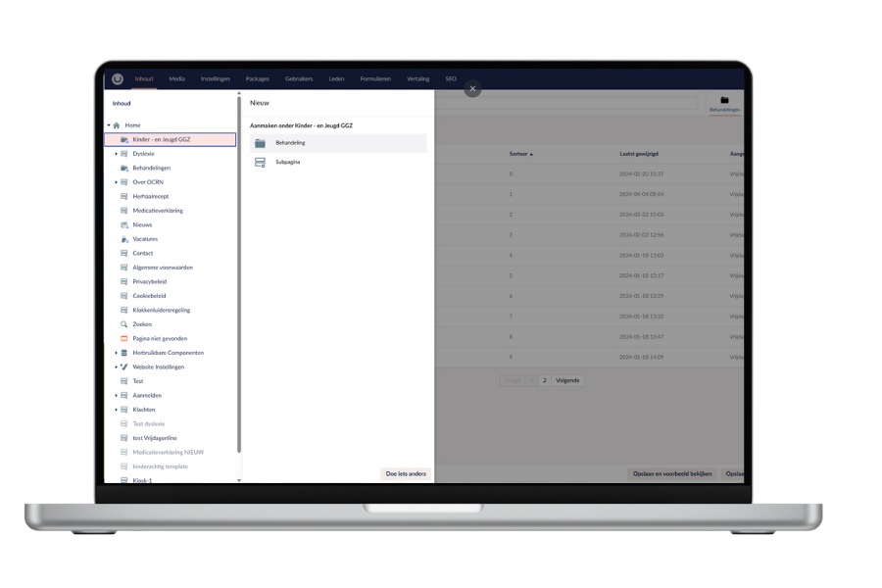Click the Herbruikbare Componenten stack icon
Screen dimensions: 882x588
(124, 353)
